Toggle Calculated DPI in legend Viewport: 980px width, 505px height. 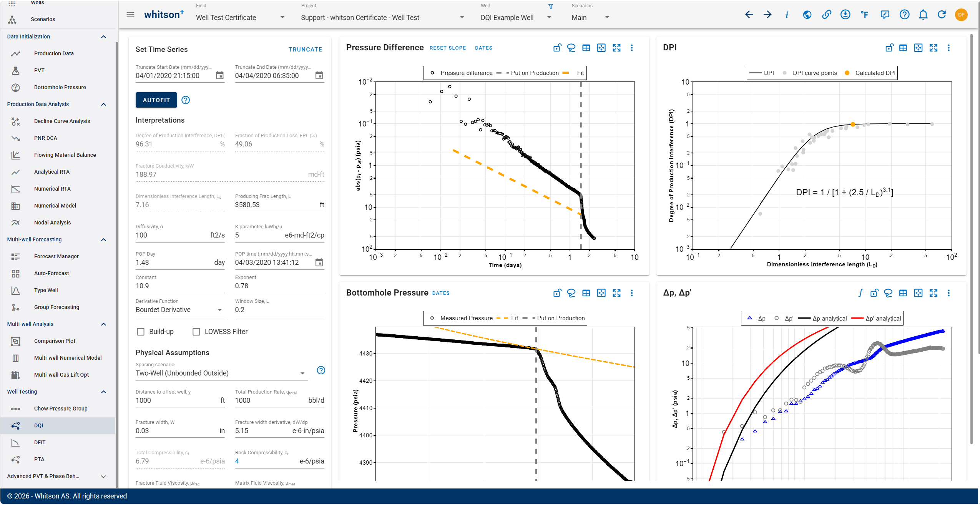pyautogui.click(x=870, y=73)
